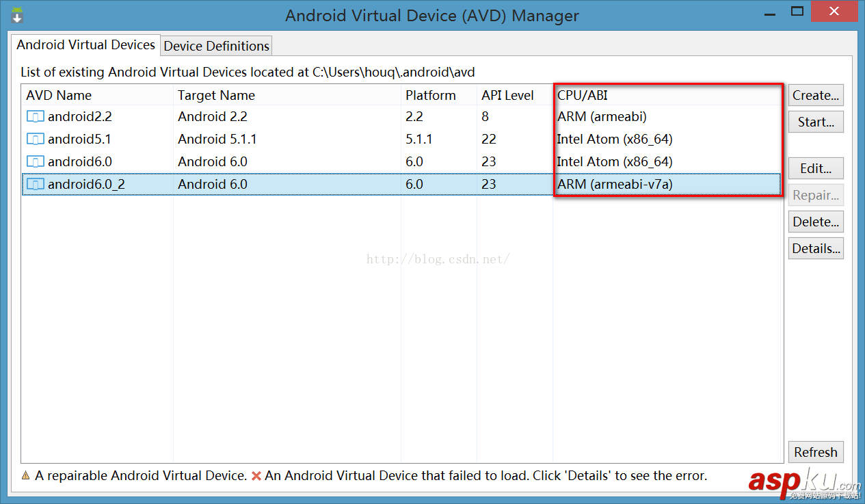Click the device icon beside android2.2

(x=35, y=116)
